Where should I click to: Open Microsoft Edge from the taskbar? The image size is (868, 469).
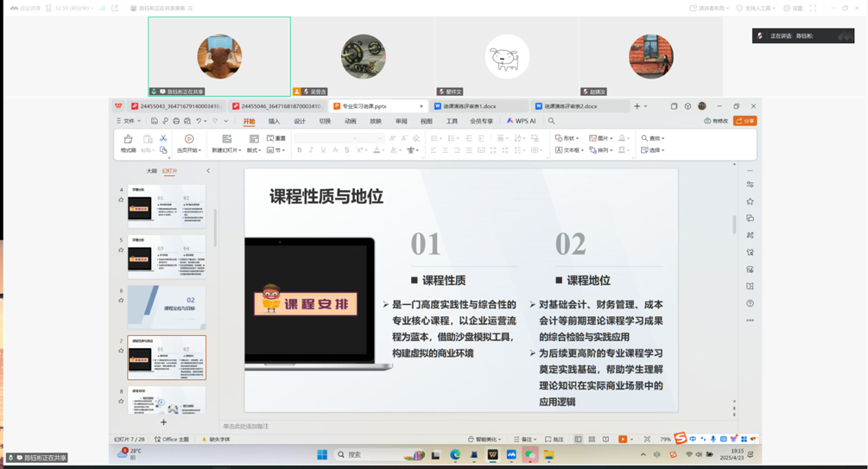[455, 454]
